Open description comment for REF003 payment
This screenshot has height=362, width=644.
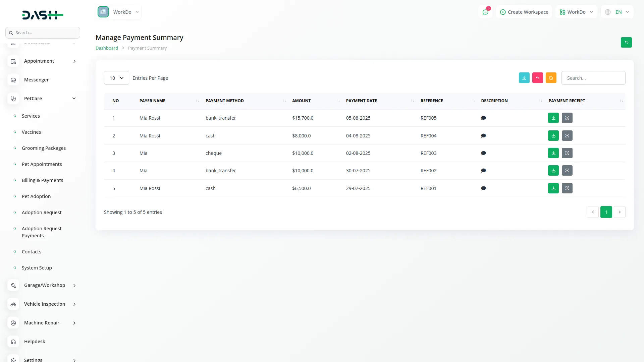(x=483, y=153)
